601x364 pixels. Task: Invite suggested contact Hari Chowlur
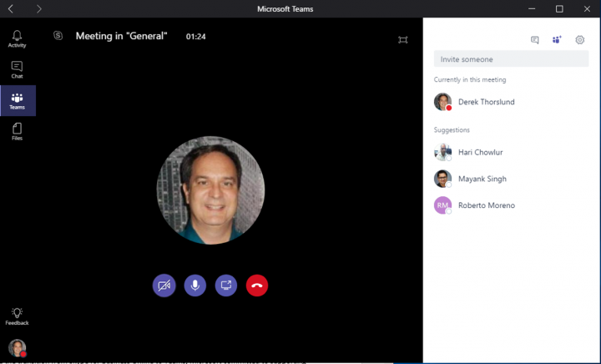tap(480, 153)
